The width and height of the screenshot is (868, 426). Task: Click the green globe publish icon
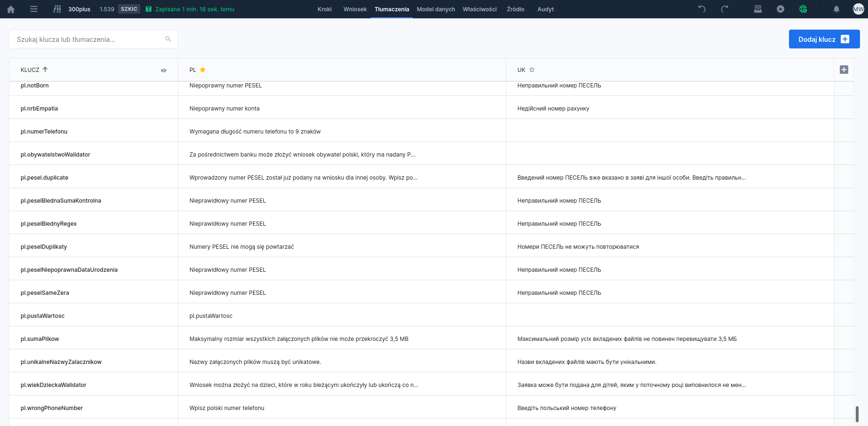coord(803,9)
